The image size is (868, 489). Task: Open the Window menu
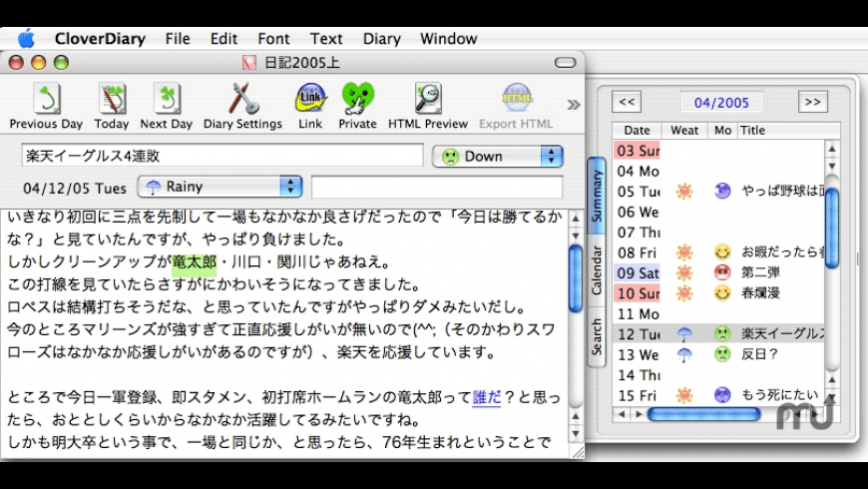(448, 39)
